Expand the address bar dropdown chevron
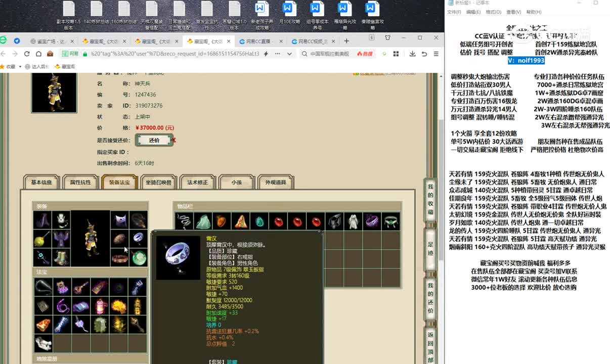This screenshot has height=364, width=610. point(290,54)
